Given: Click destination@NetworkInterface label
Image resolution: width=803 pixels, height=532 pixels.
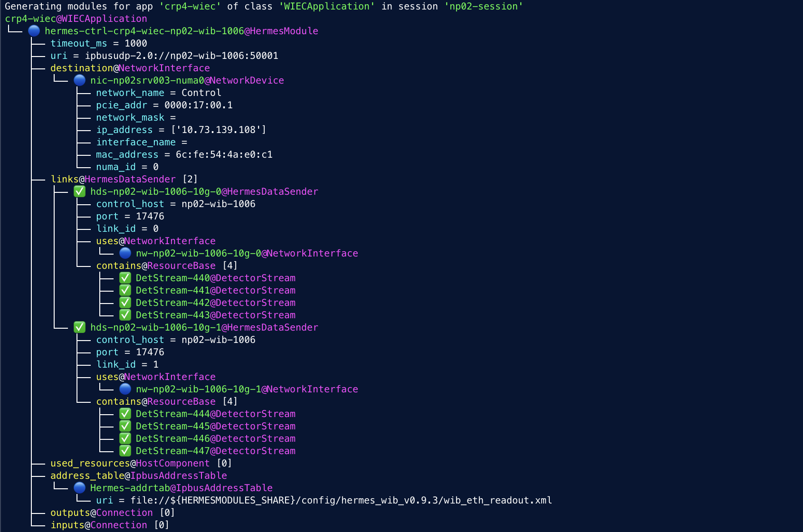Looking at the screenshot, I should coord(130,68).
